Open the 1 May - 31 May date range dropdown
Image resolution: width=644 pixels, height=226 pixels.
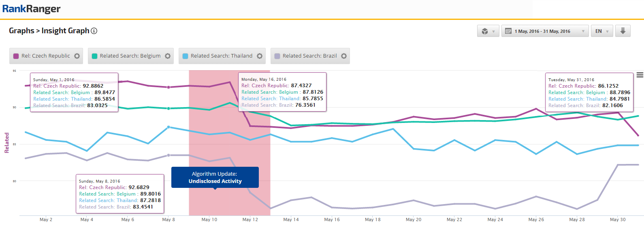coord(545,31)
